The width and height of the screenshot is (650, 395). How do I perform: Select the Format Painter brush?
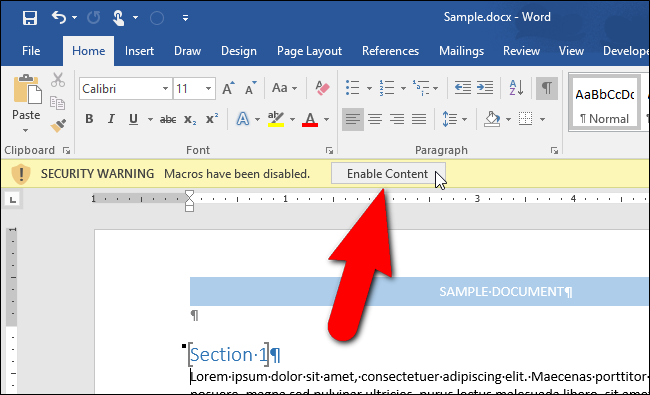(x=58, y=125)
